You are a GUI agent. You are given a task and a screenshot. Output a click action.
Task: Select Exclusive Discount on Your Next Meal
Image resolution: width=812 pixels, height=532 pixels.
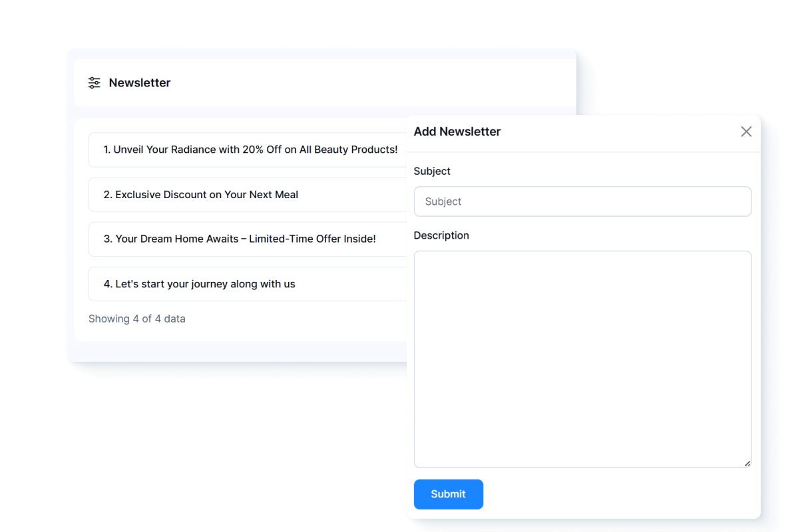[206, 195]
